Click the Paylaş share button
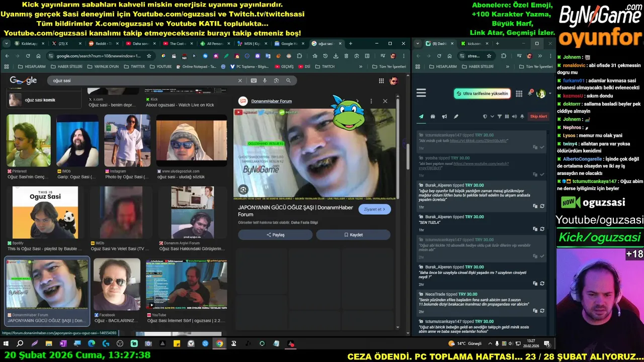 pos(275,235)
